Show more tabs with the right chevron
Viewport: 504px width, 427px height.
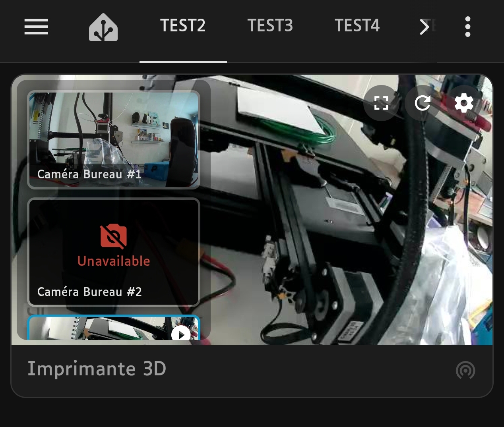(x=425, y=27)
